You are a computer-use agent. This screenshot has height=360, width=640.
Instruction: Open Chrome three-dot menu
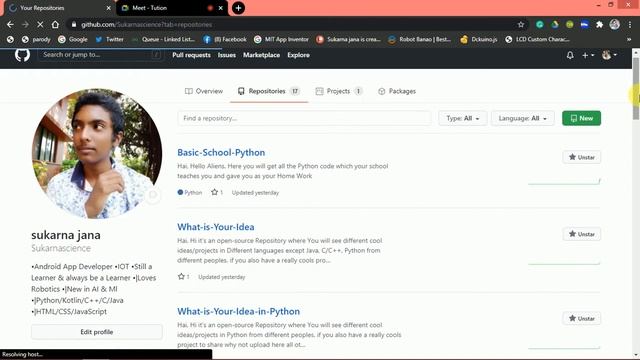pyautogui.click(x=630, y=24)
